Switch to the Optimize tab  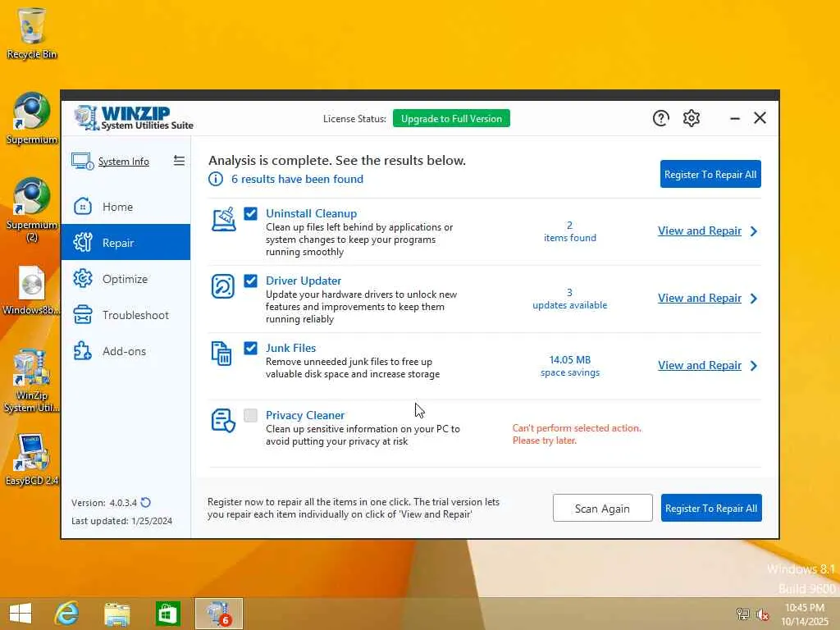(x=126, y=279)
